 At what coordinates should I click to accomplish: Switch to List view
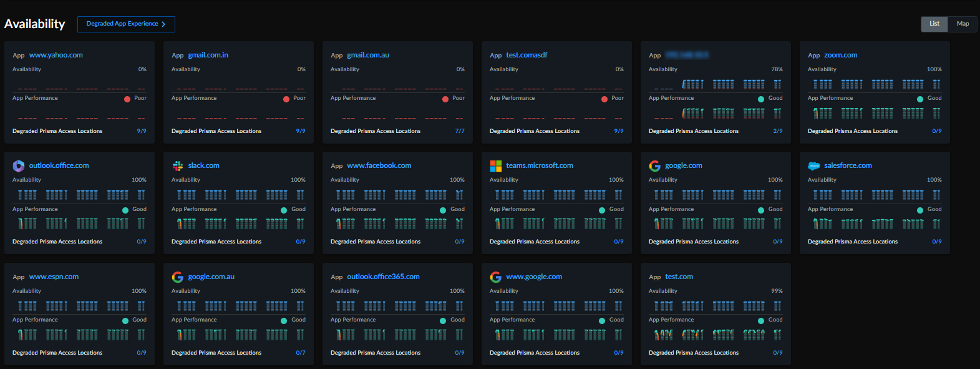pyautogui.click(x=934, y=24)
